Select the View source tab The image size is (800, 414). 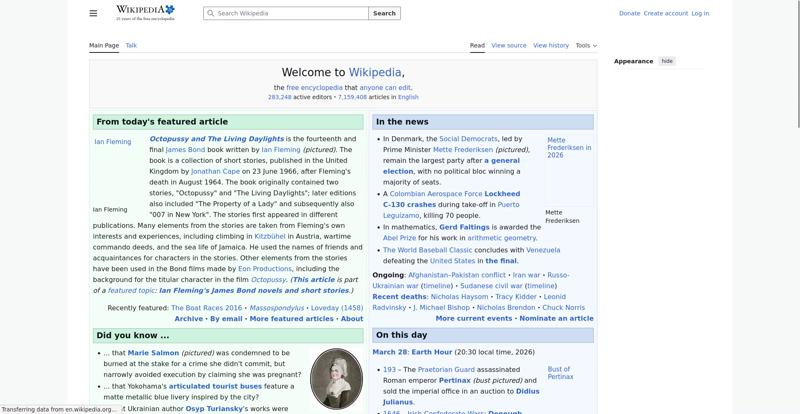pyautogui.click(x=508, y=45)
